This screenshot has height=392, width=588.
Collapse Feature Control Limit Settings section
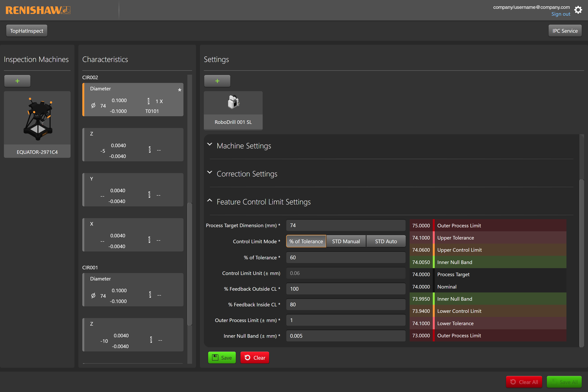coord(210,201)
